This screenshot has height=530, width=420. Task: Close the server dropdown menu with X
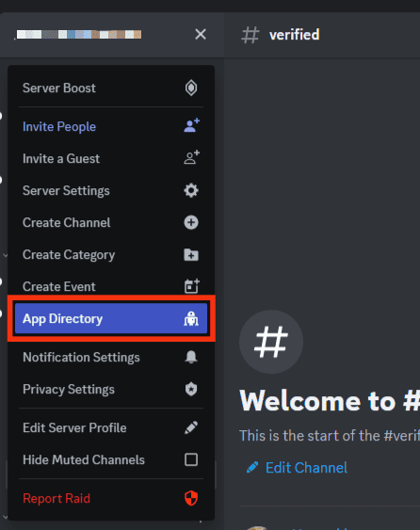click(201, 34)
